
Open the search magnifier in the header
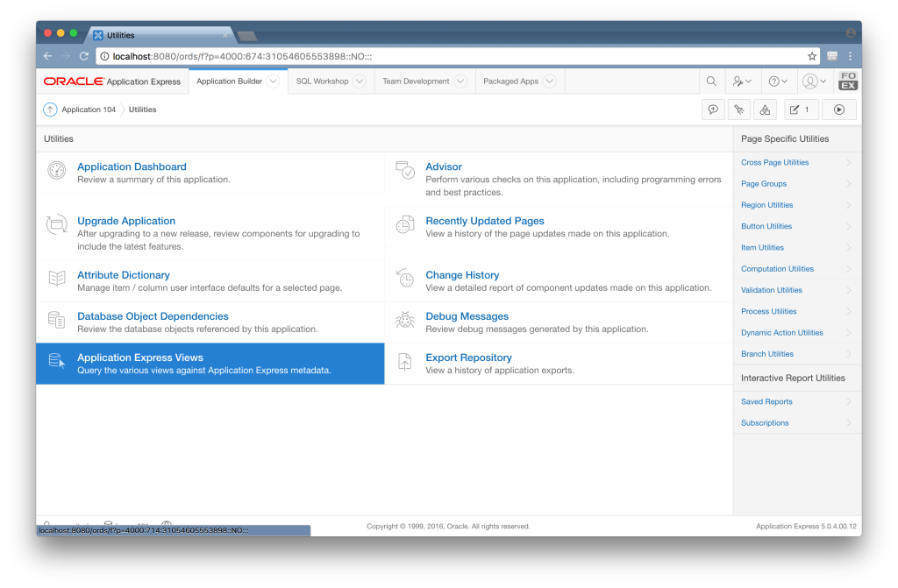711,81
